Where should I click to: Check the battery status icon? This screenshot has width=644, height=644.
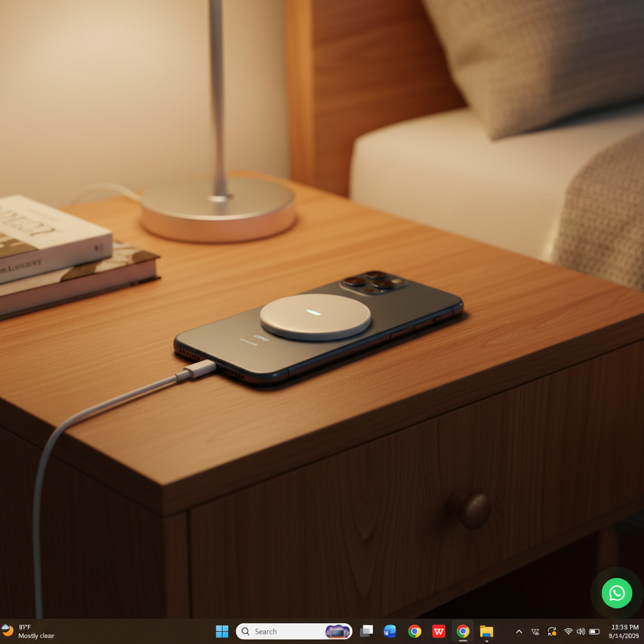coord(594,631)
